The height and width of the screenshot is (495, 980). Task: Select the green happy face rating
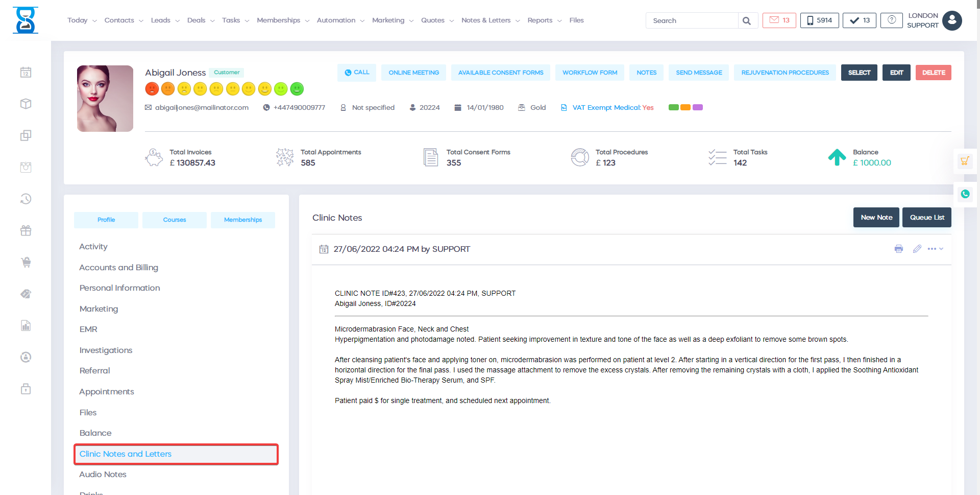[x=297, y=89]
